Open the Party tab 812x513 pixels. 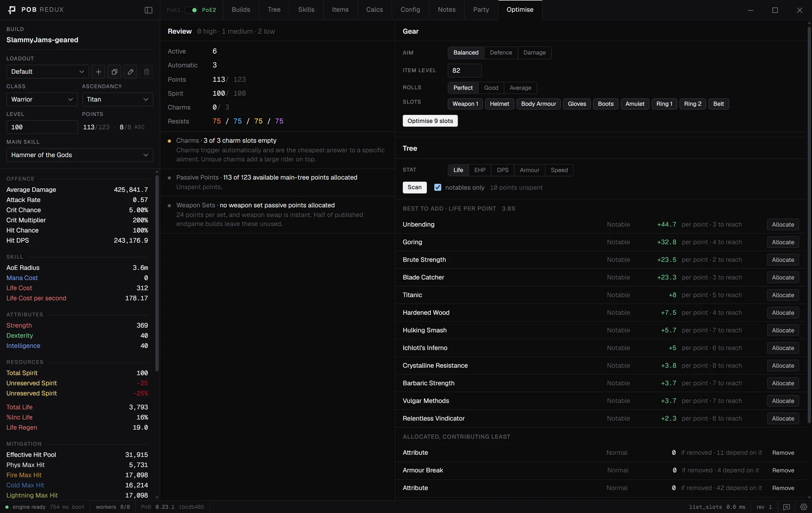[x=481, y=10]
